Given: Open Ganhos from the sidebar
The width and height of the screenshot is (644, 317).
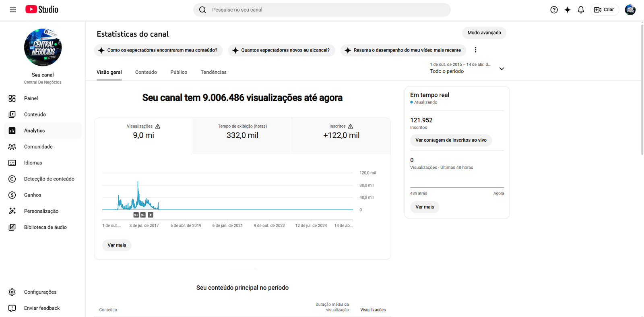Looking at the screenshot, I should coord(33,195).
